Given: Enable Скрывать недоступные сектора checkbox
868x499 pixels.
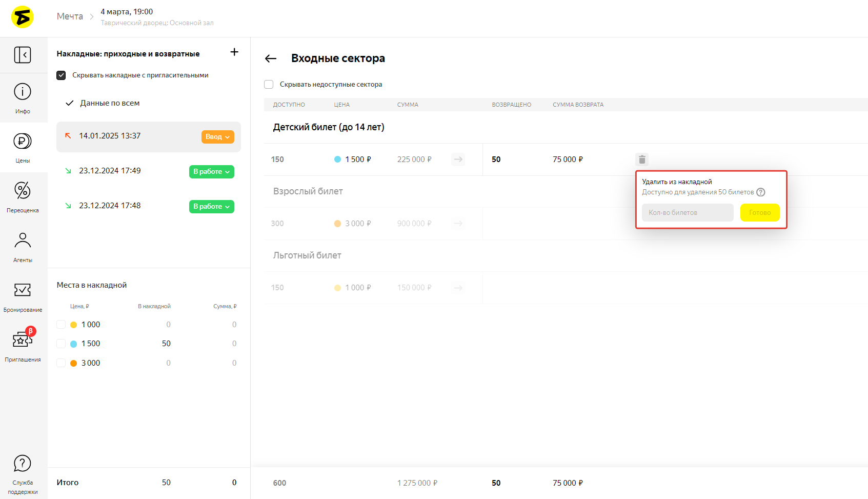Looking at the screenshot, I should (x=269, y=85).
